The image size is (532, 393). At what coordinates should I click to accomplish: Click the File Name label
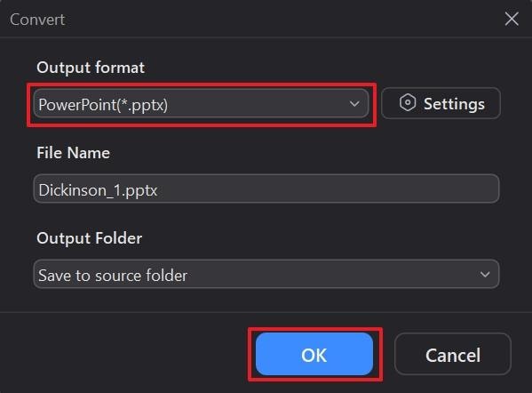(x=74, y=153)
